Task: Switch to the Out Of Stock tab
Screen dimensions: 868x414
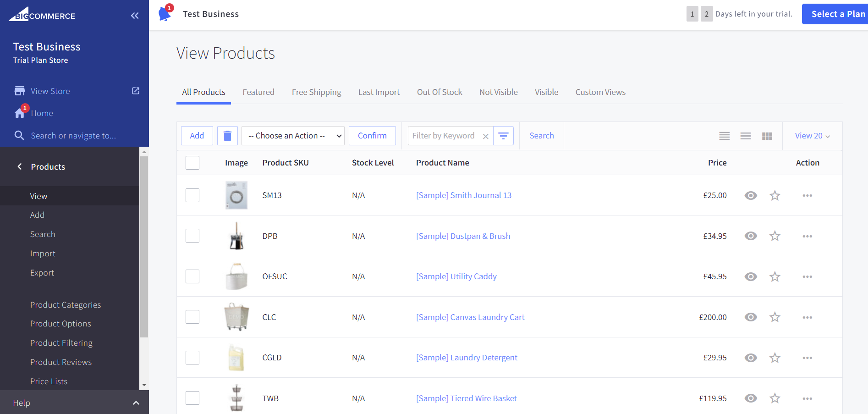Action: tap(439, 92)
